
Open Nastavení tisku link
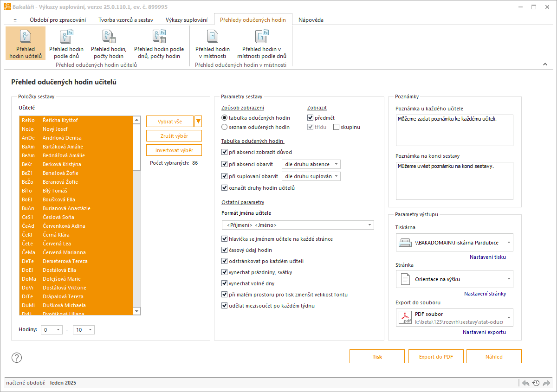pos(488,257)
